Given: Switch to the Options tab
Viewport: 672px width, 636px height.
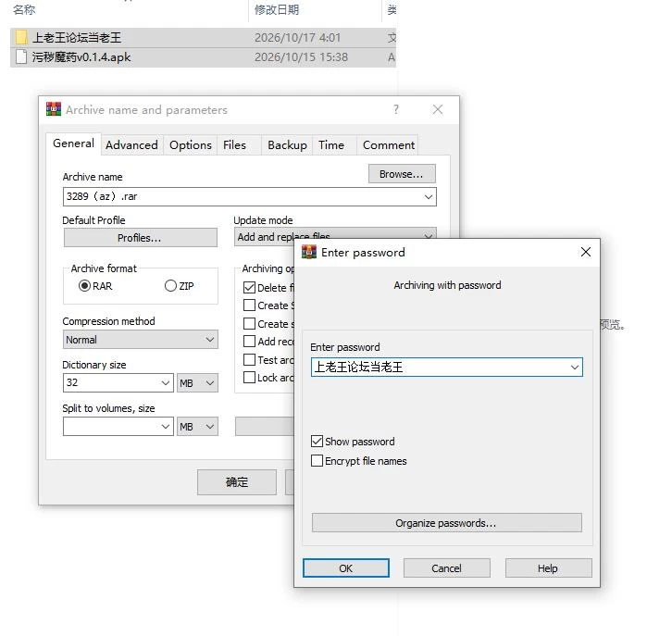Looking at the screenshot, I should 191,145.
